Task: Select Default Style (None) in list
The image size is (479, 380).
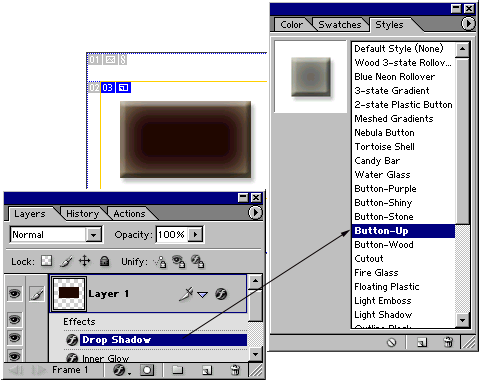Action: (x=403, y=49)
